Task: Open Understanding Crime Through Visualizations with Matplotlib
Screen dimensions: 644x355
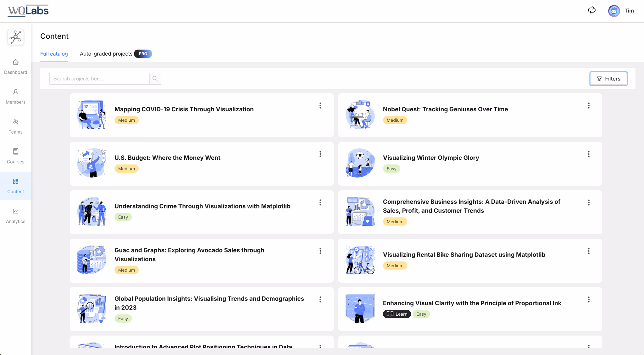Action: tap(203, 206)
